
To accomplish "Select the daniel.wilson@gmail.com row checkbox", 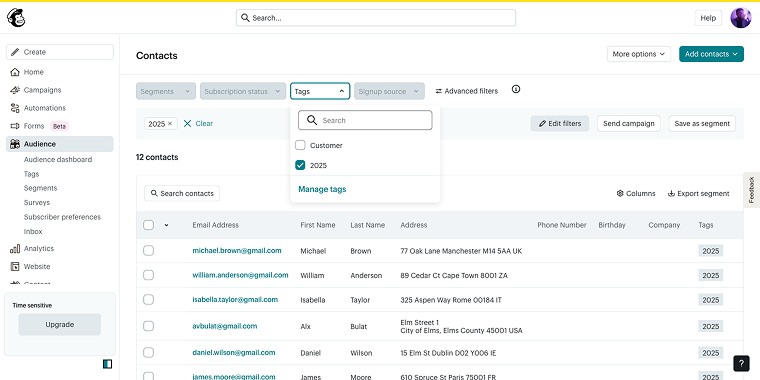I will (x=148, y=352).
